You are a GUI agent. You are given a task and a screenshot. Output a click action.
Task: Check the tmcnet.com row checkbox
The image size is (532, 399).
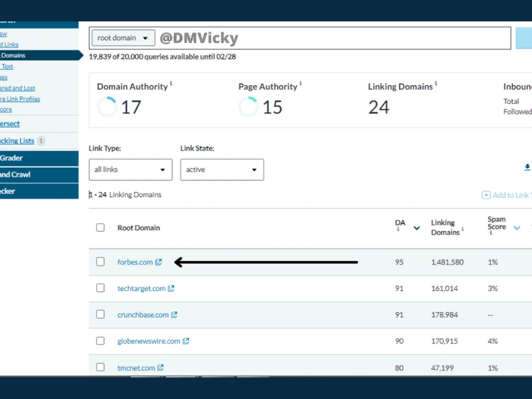[x=100, y=367]
